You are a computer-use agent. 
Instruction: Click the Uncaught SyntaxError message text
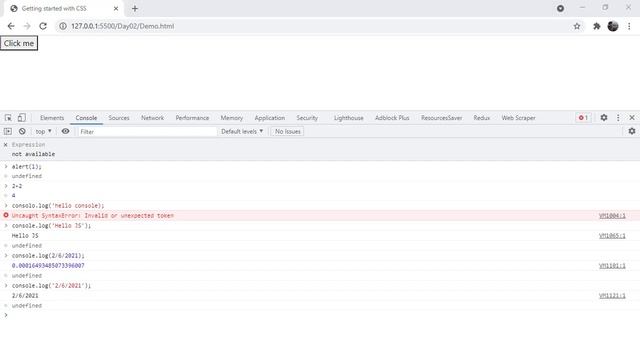pos(93,216)
